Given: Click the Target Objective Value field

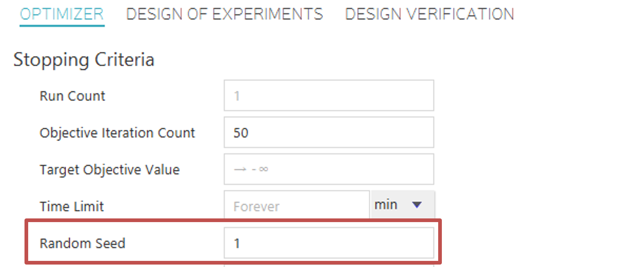Looking at the screenshot, I should point(329,169).
